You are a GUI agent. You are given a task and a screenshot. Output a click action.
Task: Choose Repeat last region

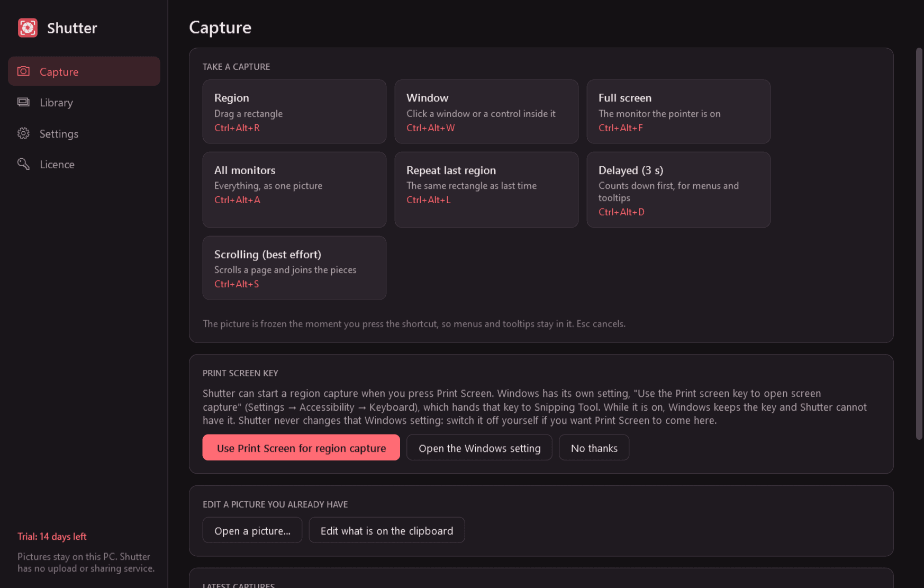(x=486, y=189)
